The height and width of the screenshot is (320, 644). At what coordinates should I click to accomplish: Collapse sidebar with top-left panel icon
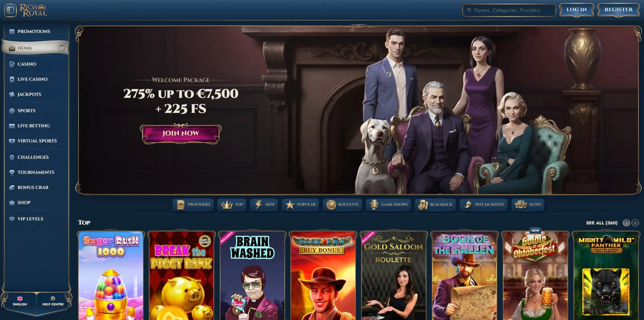click(10, 10)
